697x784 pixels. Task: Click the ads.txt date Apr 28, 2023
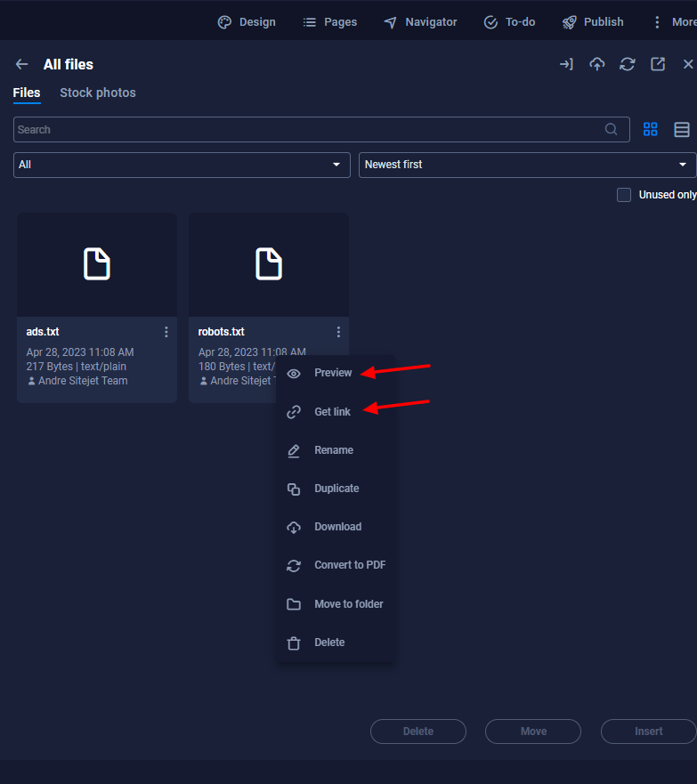(80, 352)
